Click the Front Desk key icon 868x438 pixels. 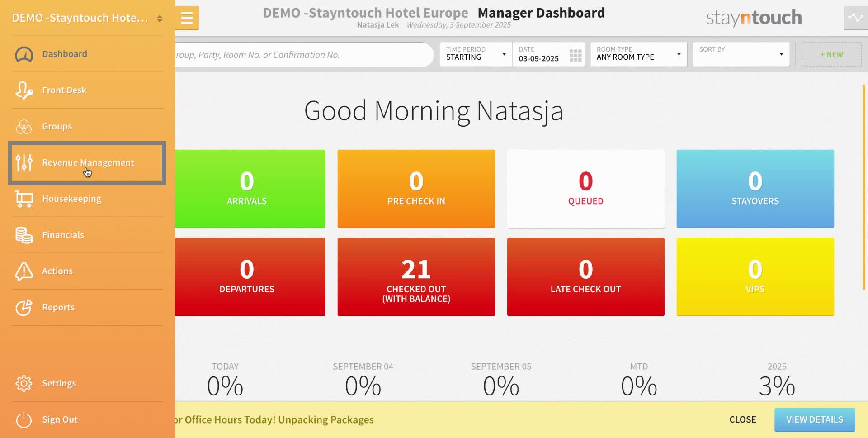[24, 90]
